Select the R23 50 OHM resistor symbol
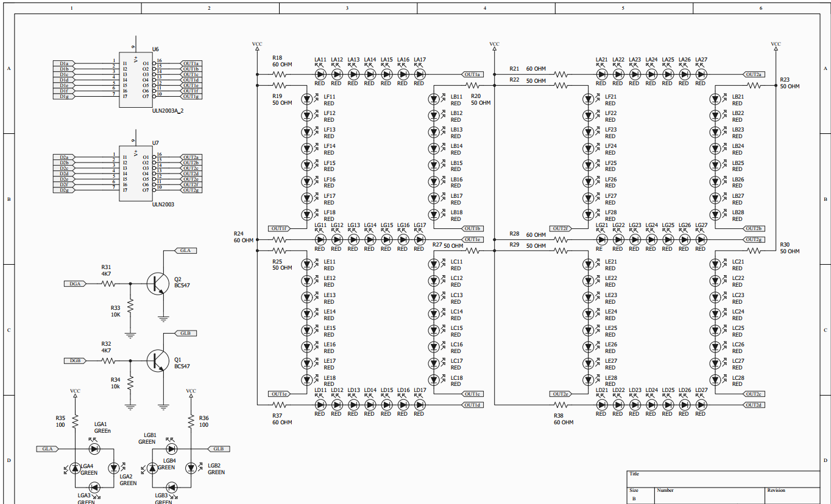831x504 pixels. (755, 86)
